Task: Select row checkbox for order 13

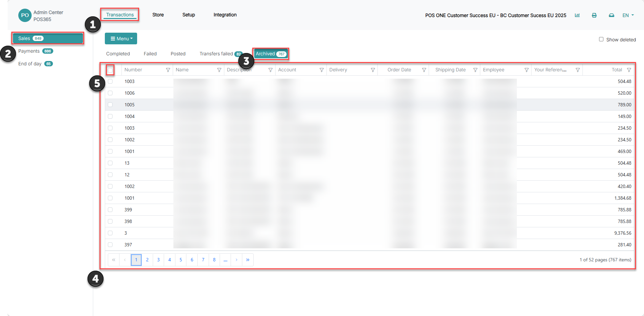Action: pos(110,163)
